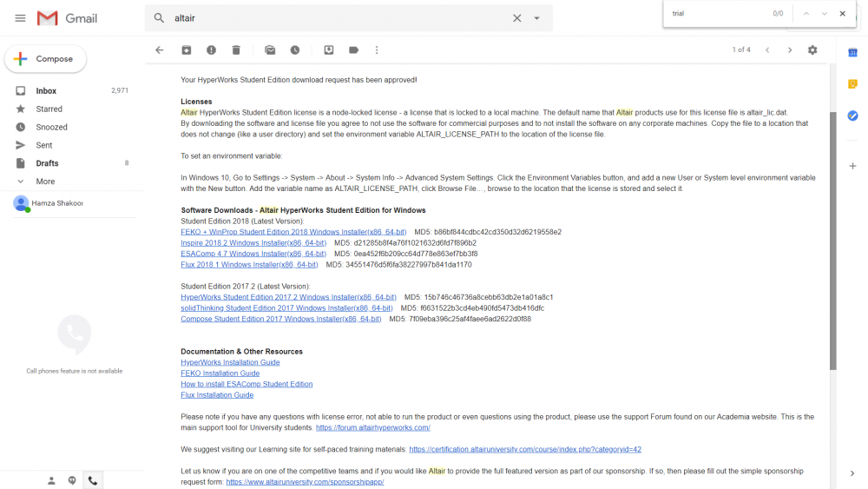
Task: Download solidThinking Student Edition 2017 installer
Action: tap(286, 308)
